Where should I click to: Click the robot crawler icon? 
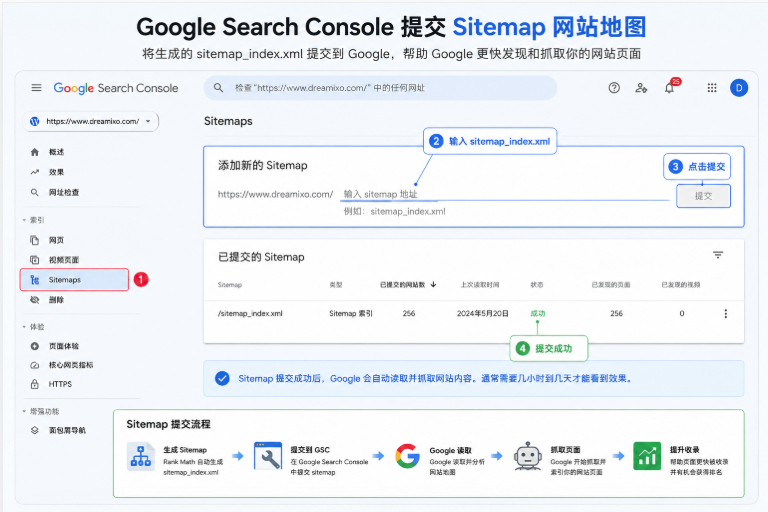point(528,456)
